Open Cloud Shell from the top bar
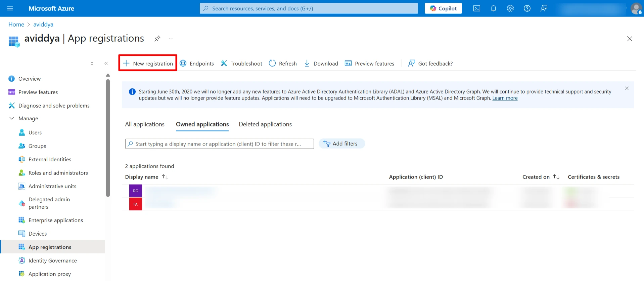This screenshot has width=644, height=281. click(477, 8)
